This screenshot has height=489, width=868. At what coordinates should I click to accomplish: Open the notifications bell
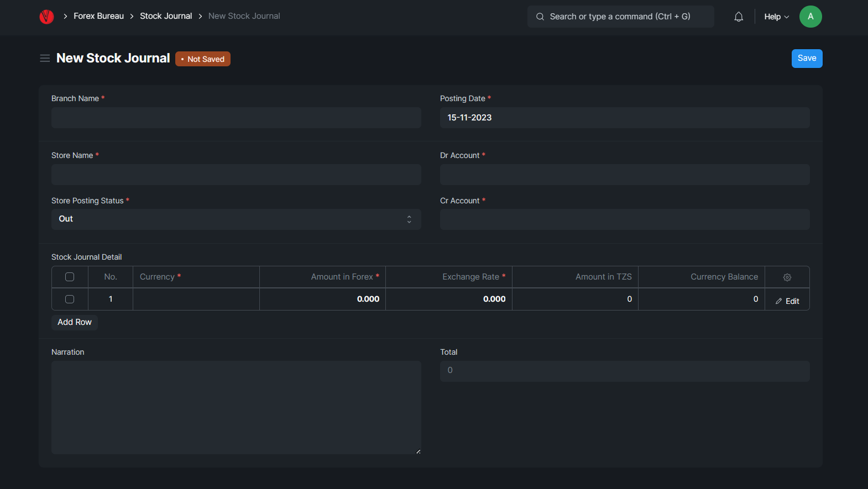[739, 17]
